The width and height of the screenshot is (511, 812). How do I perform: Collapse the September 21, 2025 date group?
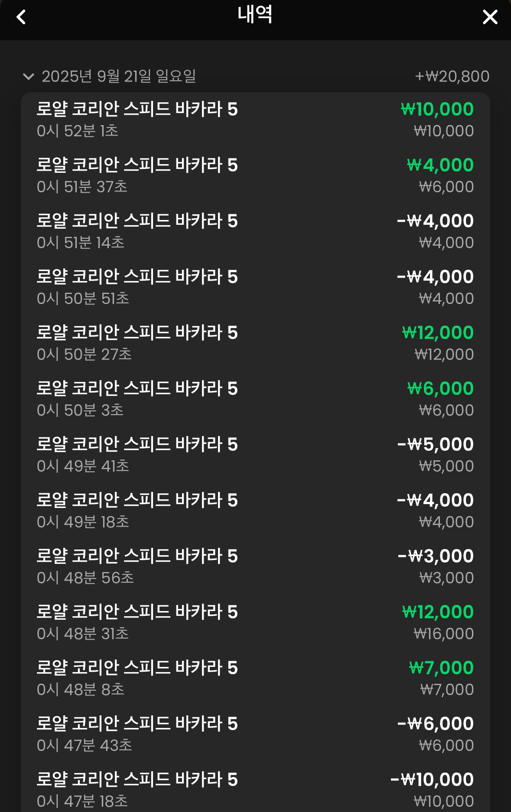[28, 77]
